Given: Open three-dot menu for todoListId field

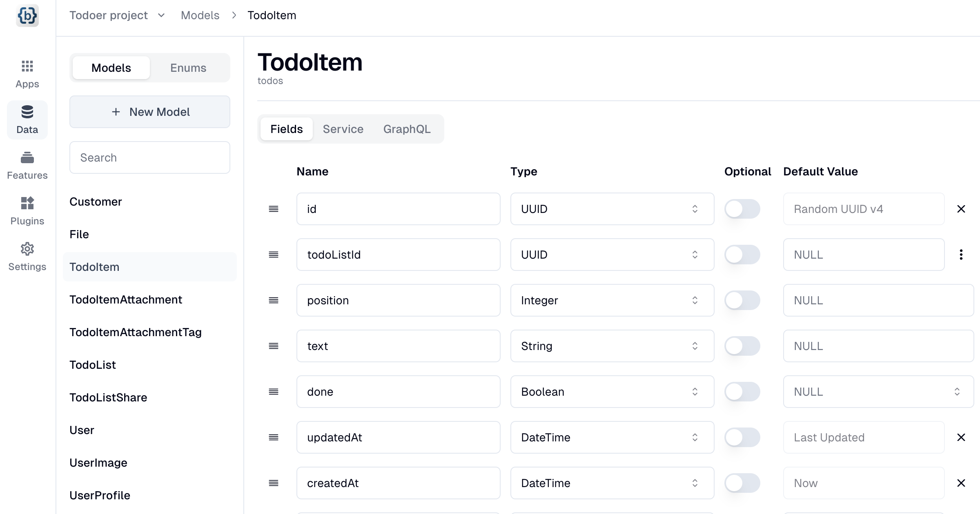Looking at the screenshot, I should 961,255.
